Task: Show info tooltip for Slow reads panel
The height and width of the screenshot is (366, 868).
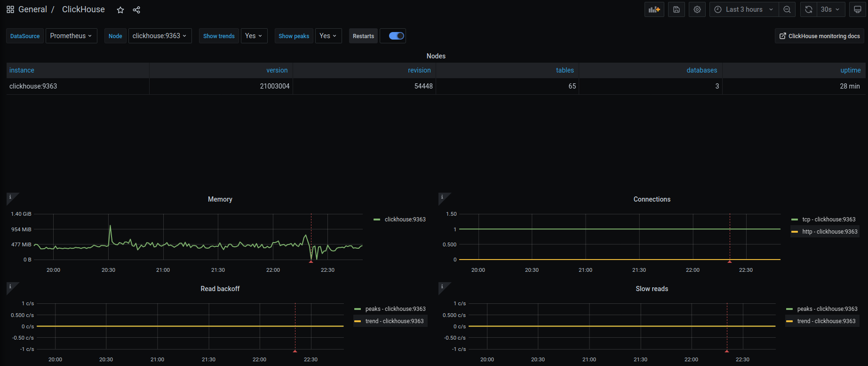Action: [442, 286]
